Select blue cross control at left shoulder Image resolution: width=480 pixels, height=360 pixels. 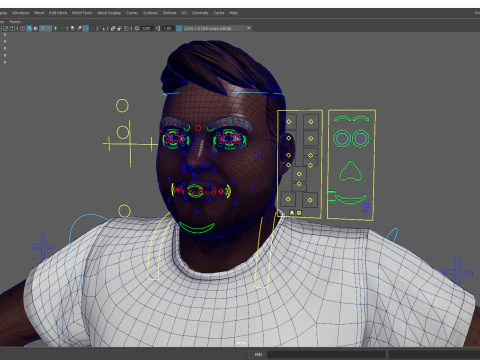[43, 246]
